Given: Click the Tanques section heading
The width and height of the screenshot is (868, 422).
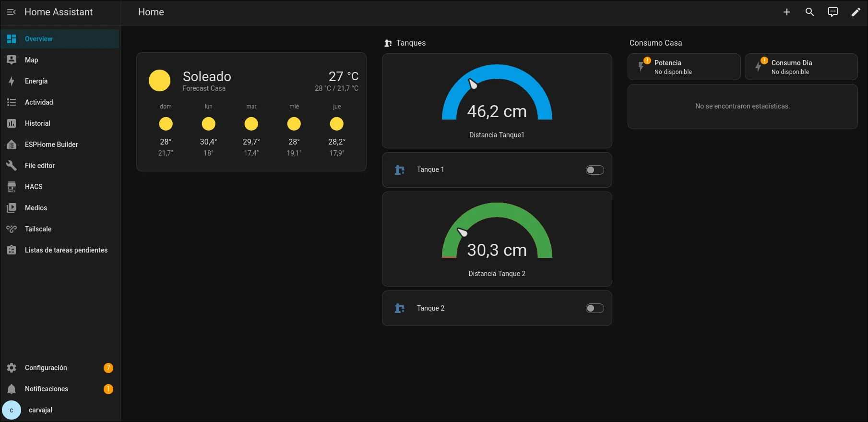Looking at the screenshot, I should [411, 43].
